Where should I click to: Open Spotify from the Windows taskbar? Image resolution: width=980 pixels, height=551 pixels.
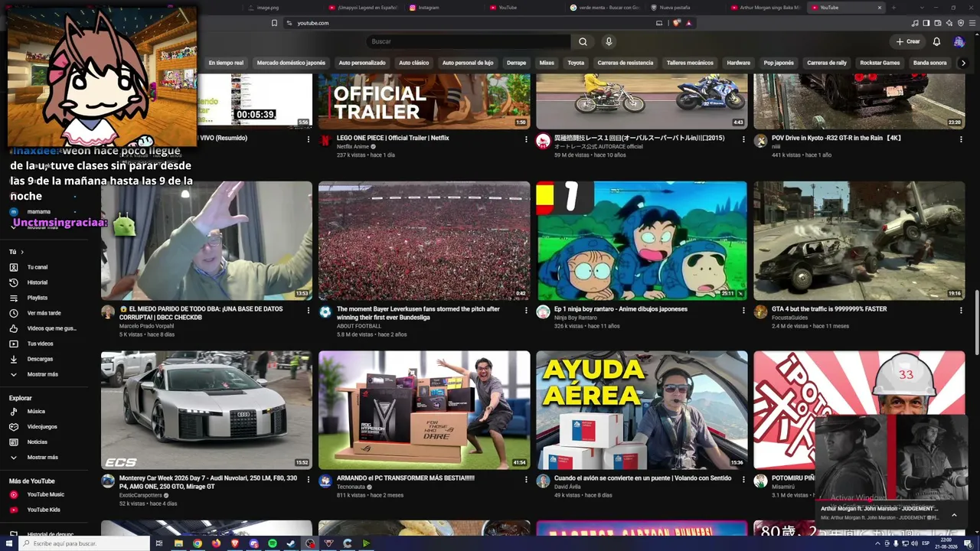[273, 543]
